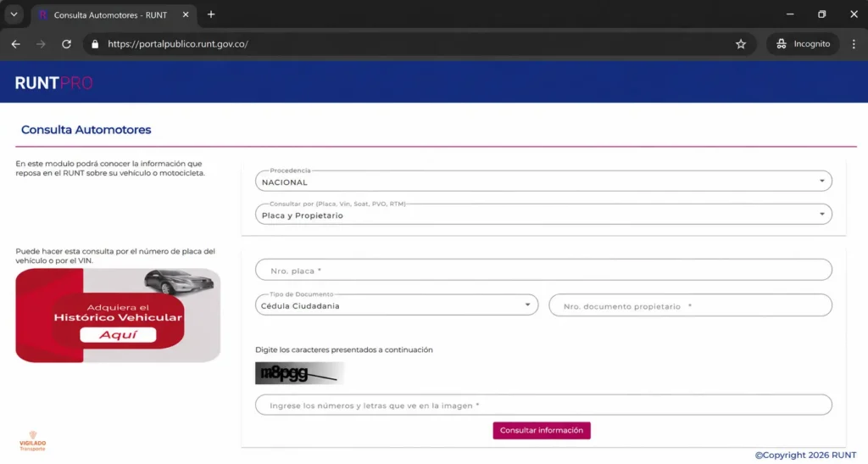Open the tab search chevron
Viewport: 868px width, 464px height.
(14, 14)
